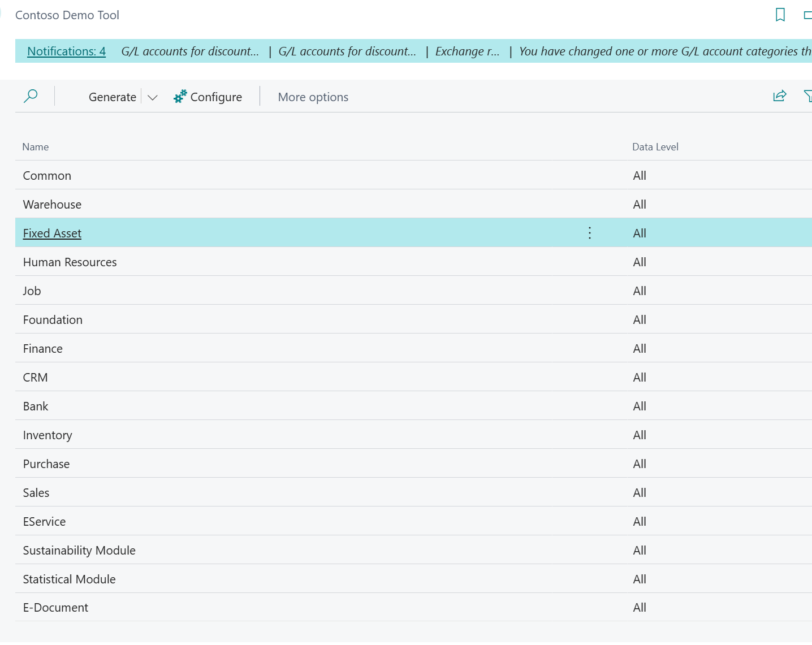Select the Human Resources module
This screenshot has height=645, width=812.
(x=70, y=262)
